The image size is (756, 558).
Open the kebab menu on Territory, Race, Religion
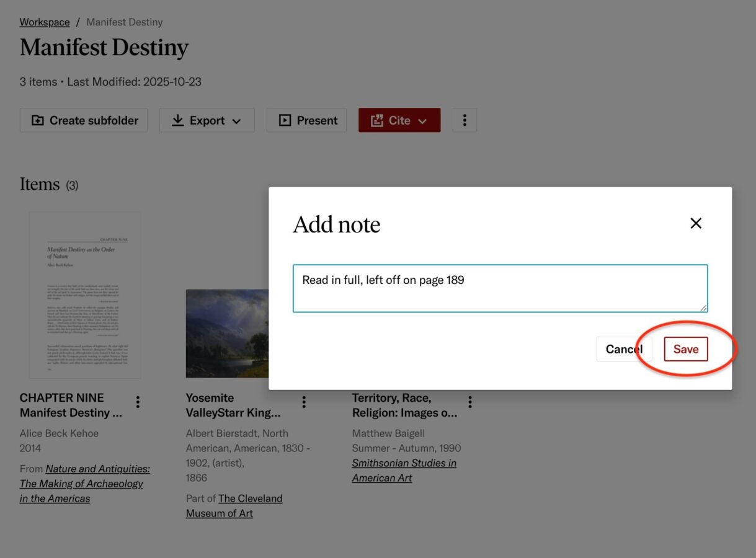469,402
